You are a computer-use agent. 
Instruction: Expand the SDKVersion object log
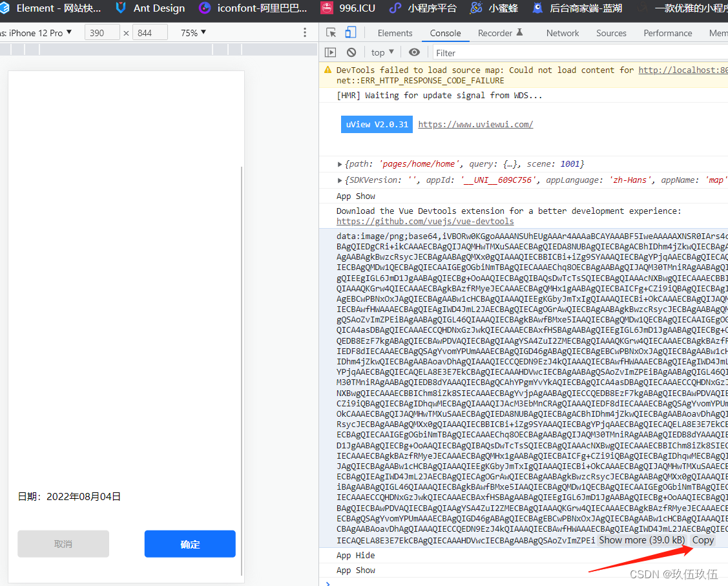point(339,180)
